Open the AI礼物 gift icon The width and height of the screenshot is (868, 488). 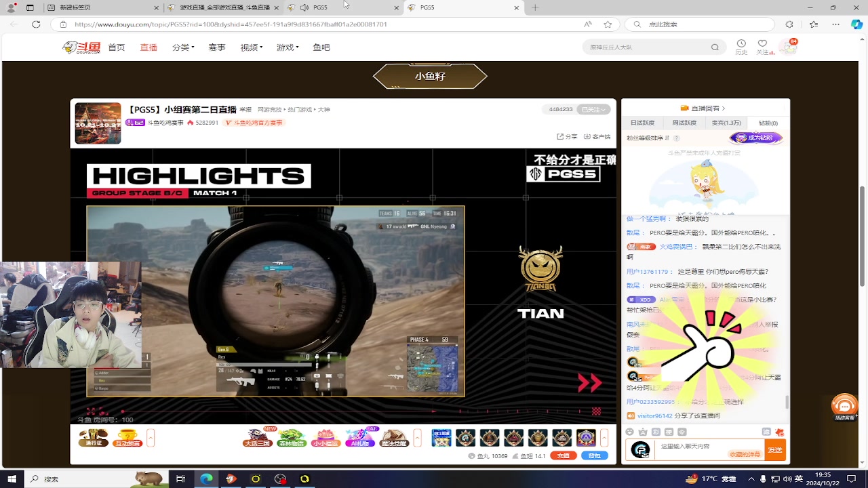coord(360,438)
